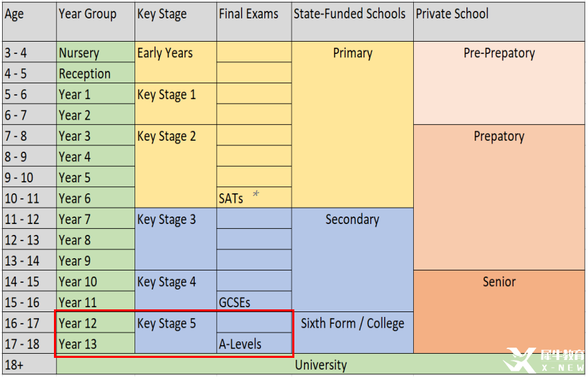Click the Pre-Prepatory cell
588x377 pixels.
[x=499, y=53]
